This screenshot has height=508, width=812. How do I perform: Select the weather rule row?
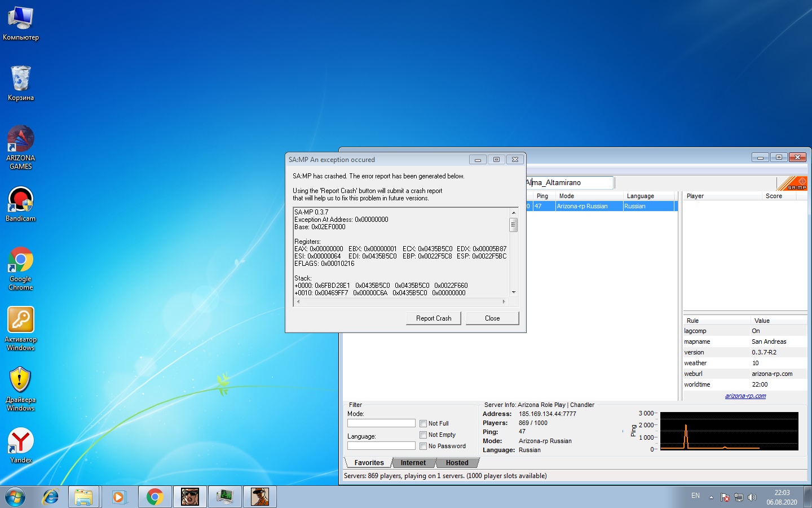coord(745,363)
